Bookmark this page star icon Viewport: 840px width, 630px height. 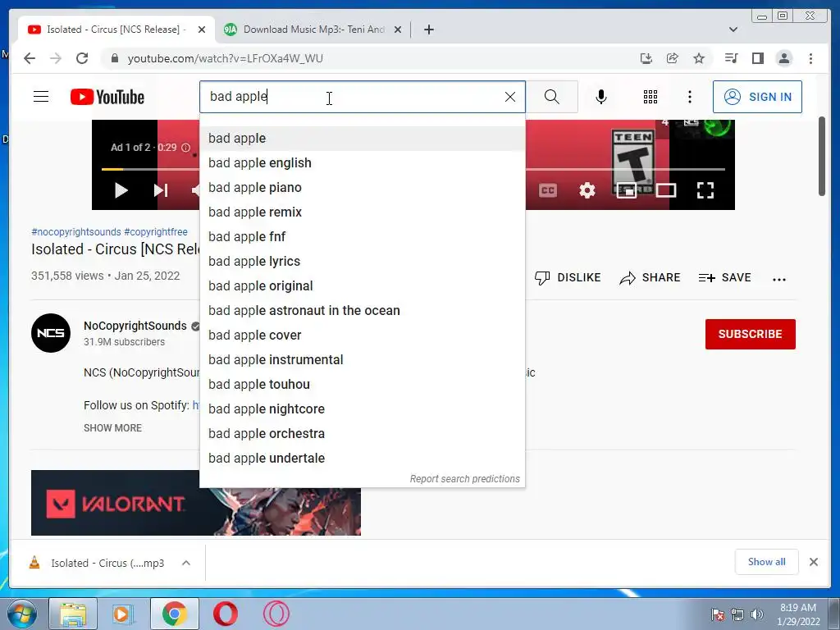point(699,58)
